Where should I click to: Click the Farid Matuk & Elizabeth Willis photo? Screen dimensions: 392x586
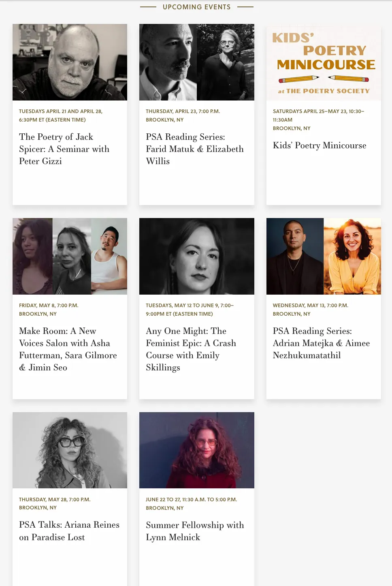(196, 62)
